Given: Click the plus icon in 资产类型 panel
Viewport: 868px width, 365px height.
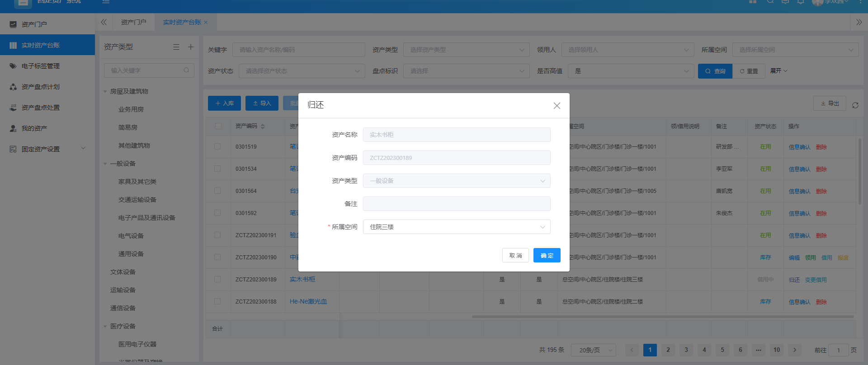Looking at the screenshot, I should tap(191, 47).
